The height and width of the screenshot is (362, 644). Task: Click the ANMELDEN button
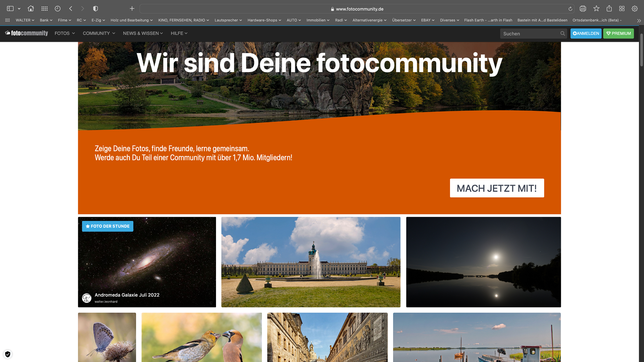point(586,34)
